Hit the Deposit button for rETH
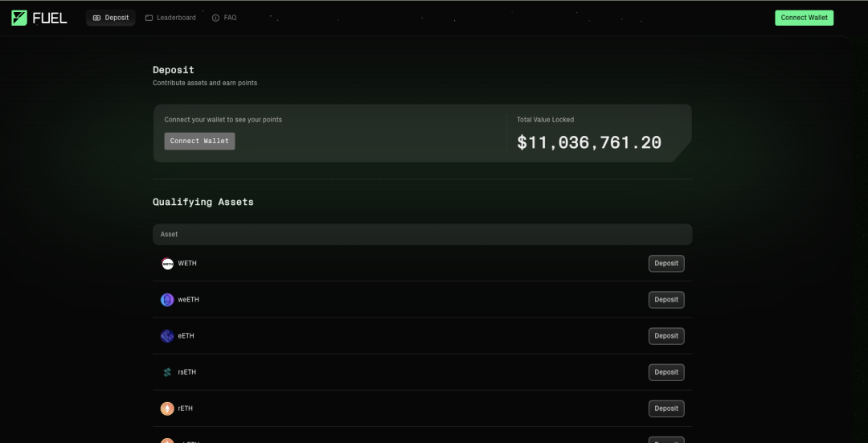The width and height of the screenshot is (868, 443). coord(666,408)
